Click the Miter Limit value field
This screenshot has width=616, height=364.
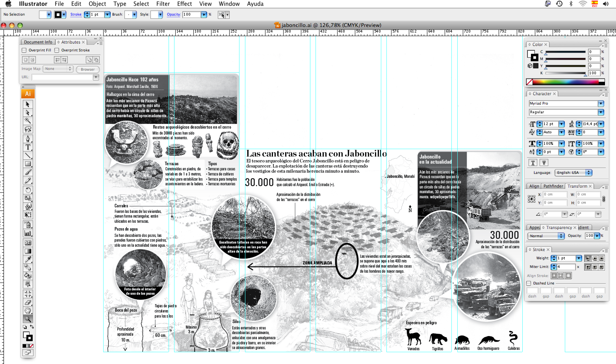point(566,267)
